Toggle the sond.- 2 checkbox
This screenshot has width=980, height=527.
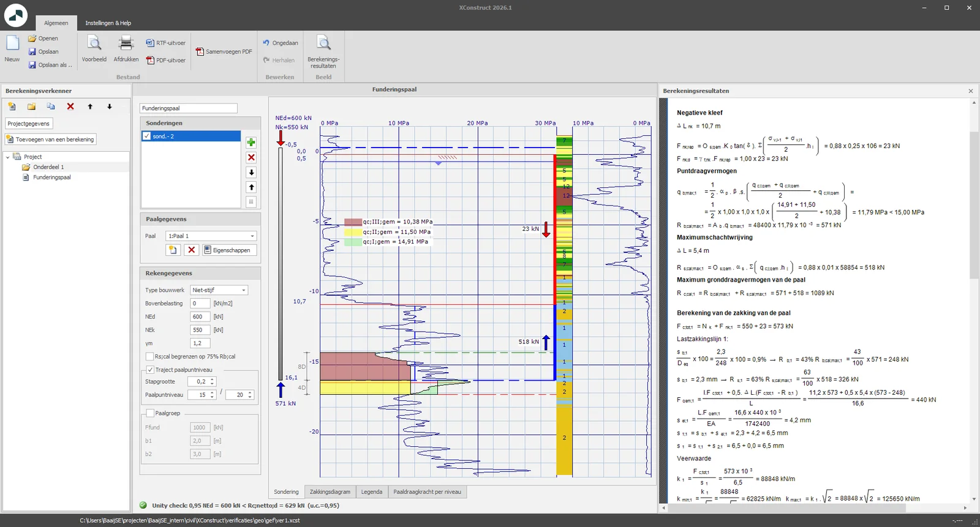(x=146, y=136)
